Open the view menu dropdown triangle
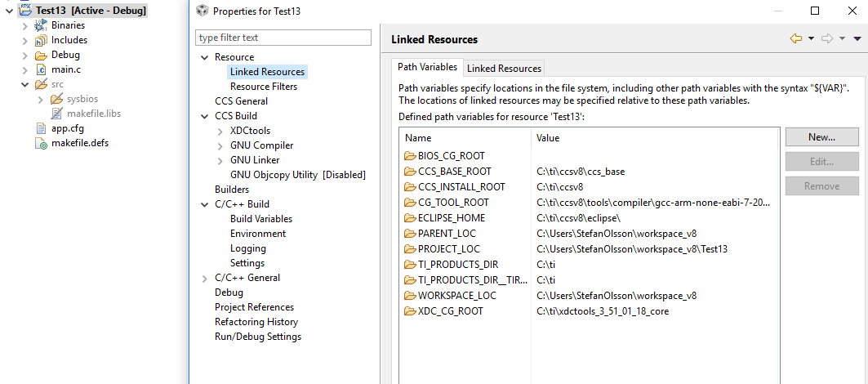The image size is (868, 384). [857, 38]
